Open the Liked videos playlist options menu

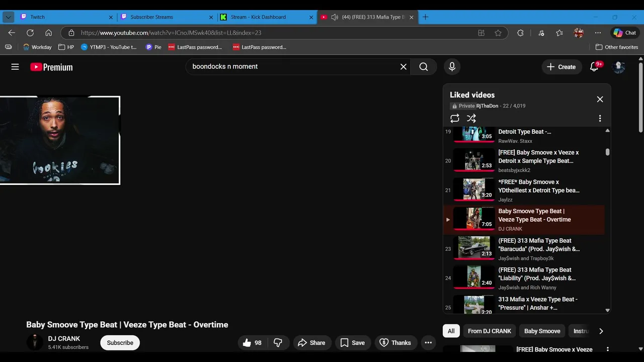(x=600, y=118)
